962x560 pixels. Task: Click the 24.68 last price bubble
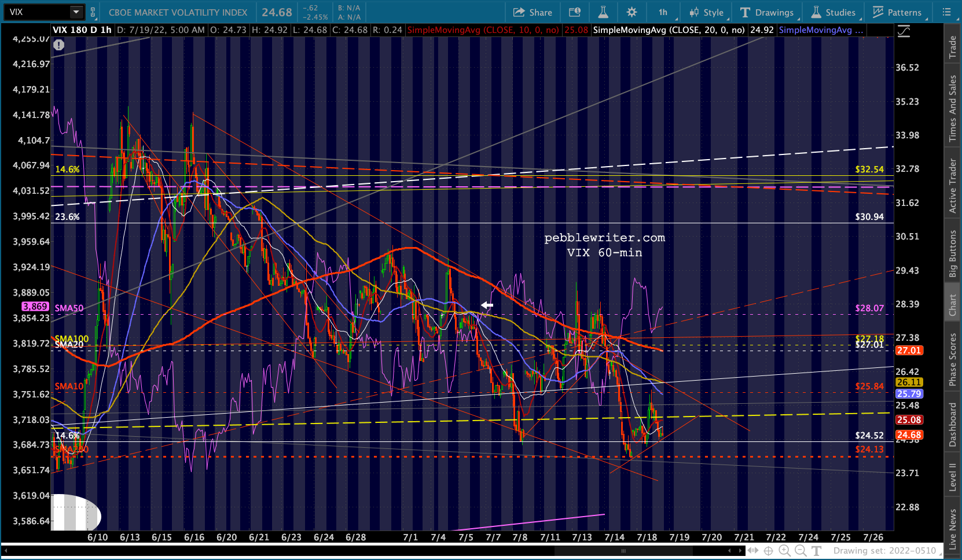[909, 435]
